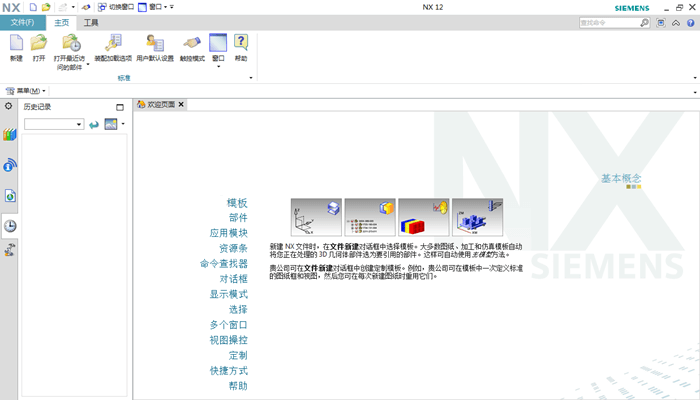Click the Basic Concepts heading link
The width and height of the screenshot is (700, 400).
(x=621, y=179)
